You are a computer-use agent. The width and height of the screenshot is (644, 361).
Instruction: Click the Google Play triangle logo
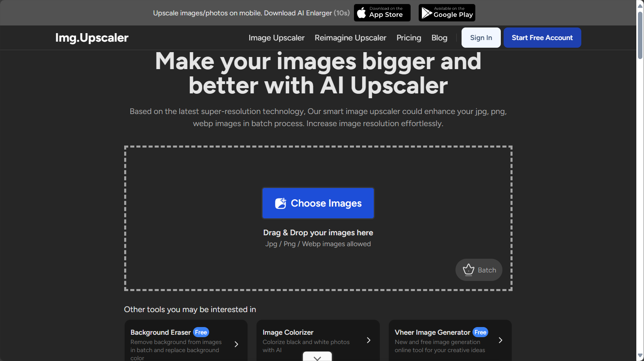pyautogui.click(x=427, y=13)
